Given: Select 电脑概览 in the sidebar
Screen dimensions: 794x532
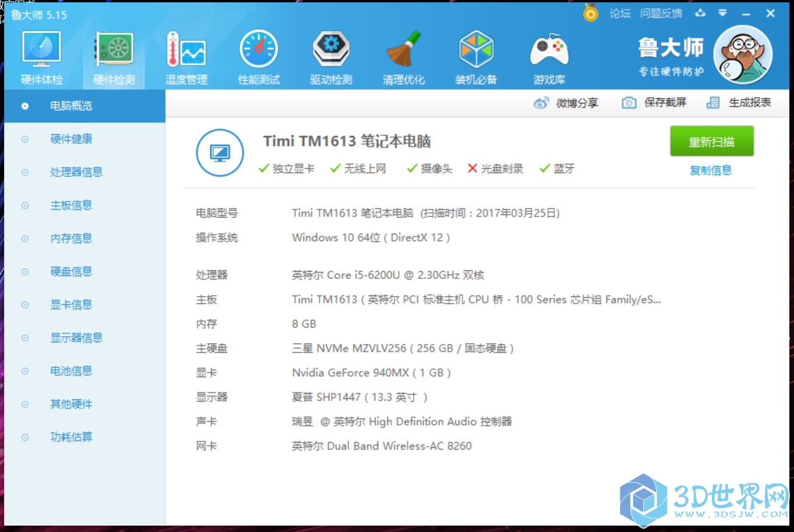Looking at the screenshot, I should tap(84, 106).
